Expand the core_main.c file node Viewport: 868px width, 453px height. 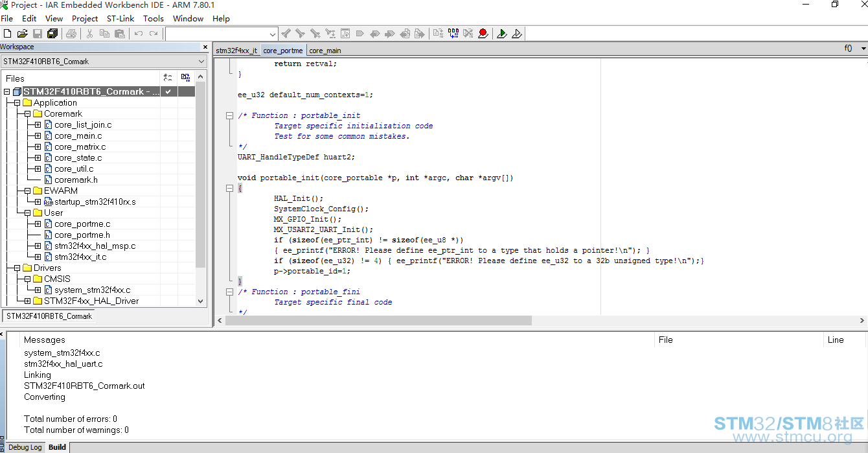click(x=38, y=136)
